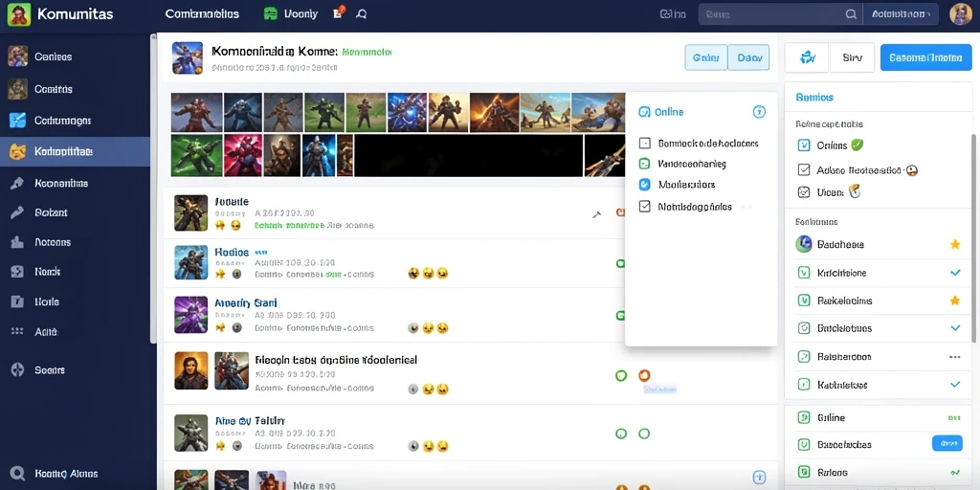The width and height of the screenshot is (980, 490).
Task: Click the search magnifier icon in top navigation
Action: [x=361, y=13]
